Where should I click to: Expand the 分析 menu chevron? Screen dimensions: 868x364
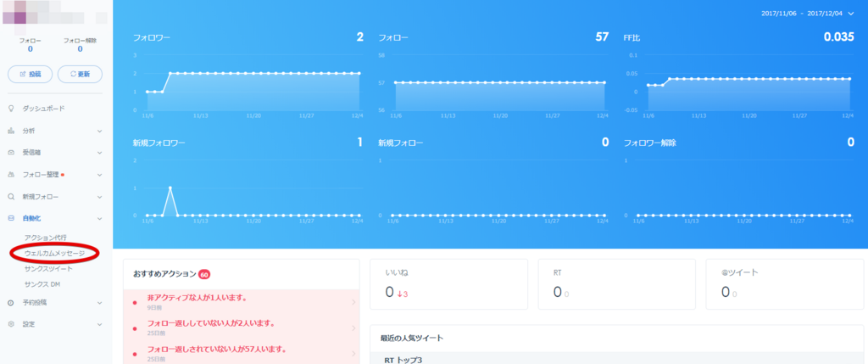coord(100,132)
